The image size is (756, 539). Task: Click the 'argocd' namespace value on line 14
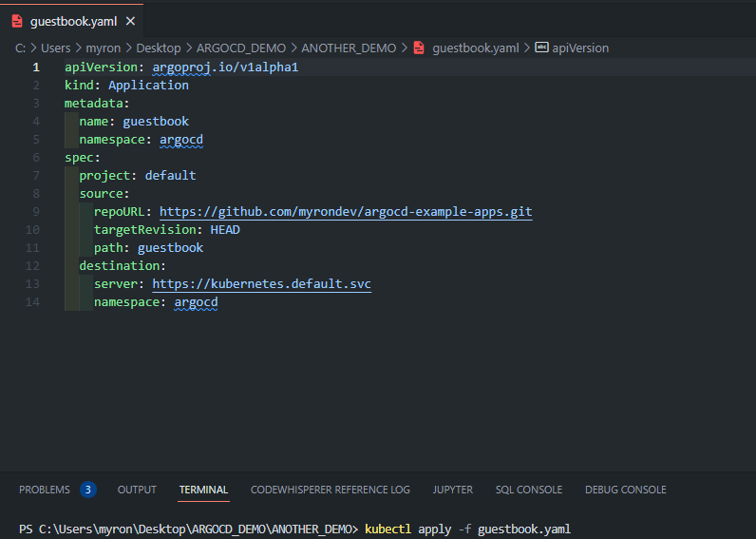(196, 302)
